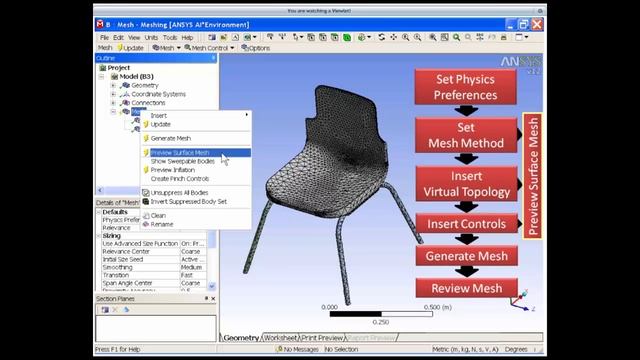Collapse the Mesh tree node
640x360 pixels.
[113, 111]
